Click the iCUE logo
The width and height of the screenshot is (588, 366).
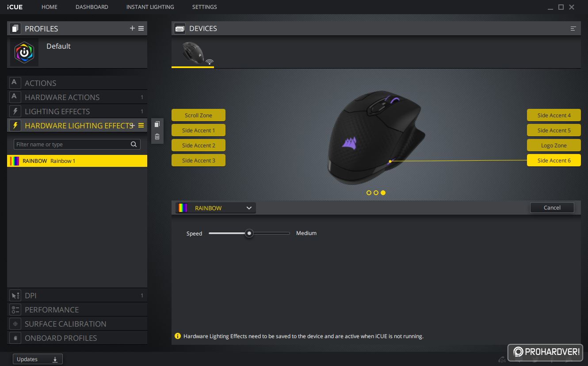(15, 7)
